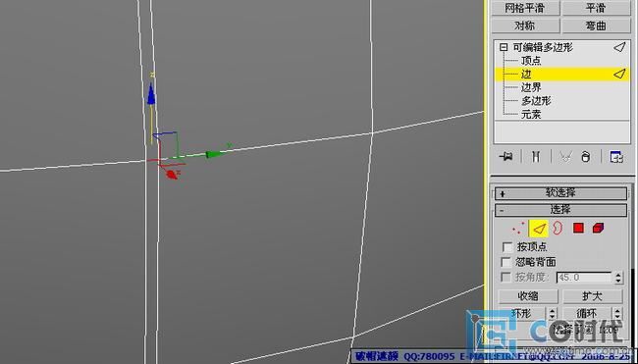Click the blue Z axis gizmo arrow
Image resolution: width=638 pixels, height=364 pixels.
pos(151,94)
